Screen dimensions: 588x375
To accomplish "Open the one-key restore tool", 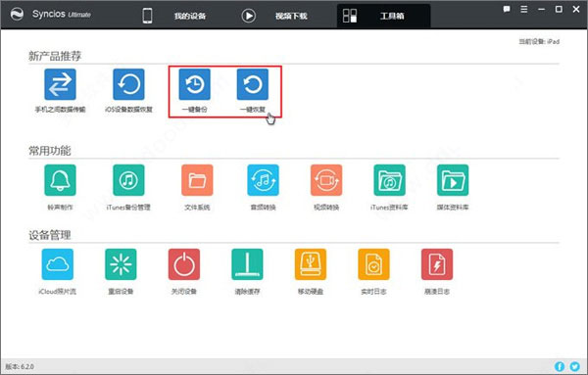I will tap(253, 84).
